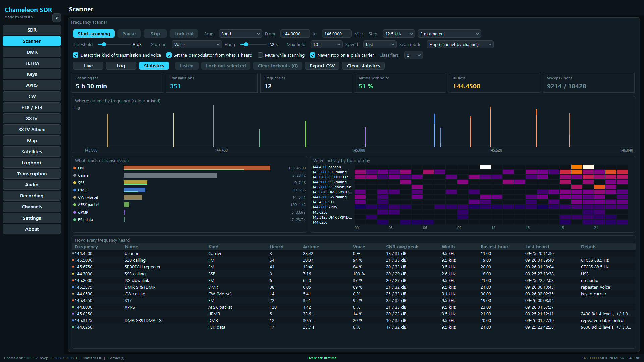
Task: Open the 2 m amateur band preset dropdown
Action: 449,34
